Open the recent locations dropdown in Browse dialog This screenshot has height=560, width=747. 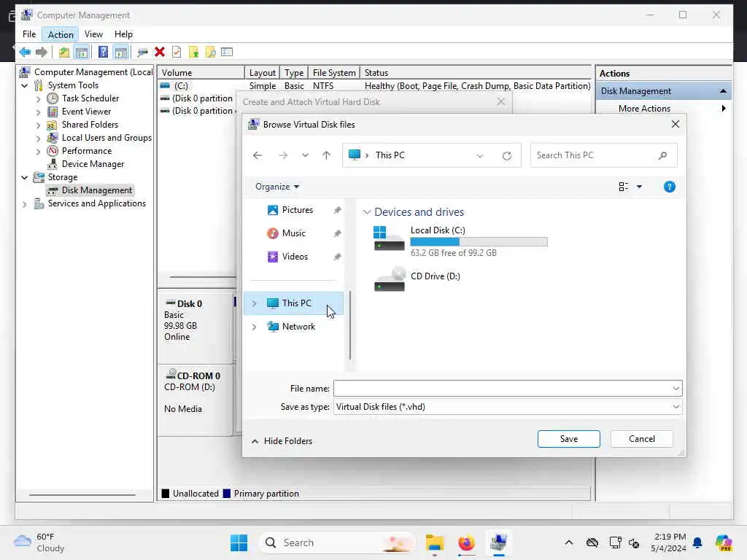click(x=305, y=155)
